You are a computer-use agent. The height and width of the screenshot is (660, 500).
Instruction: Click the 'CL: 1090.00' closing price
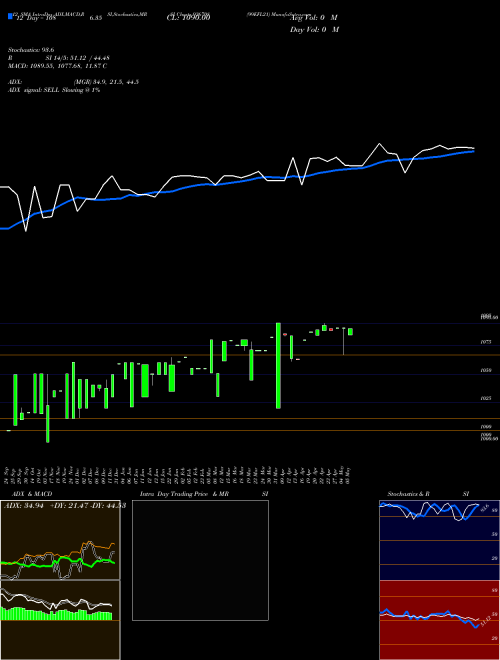(x=188, y=17)
